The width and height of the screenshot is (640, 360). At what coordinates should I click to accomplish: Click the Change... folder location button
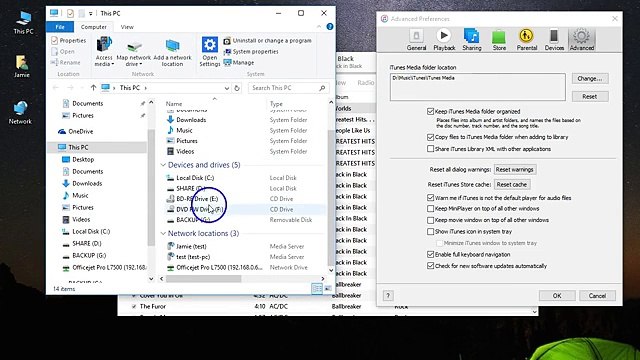pyautogui.click(x=590, y=78)
